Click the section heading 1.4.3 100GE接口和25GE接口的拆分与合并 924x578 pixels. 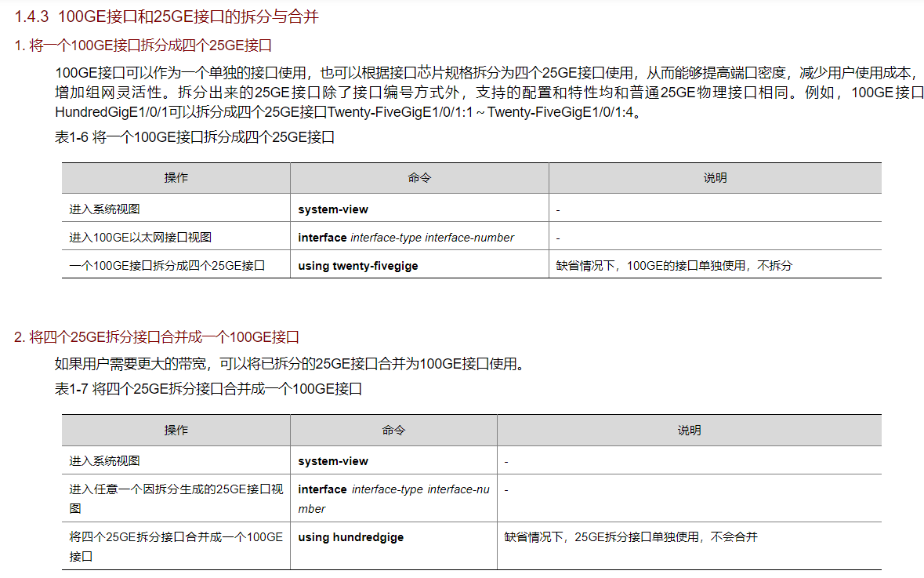(167, 16)
